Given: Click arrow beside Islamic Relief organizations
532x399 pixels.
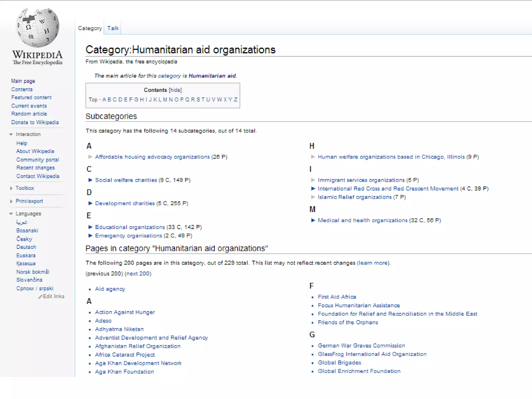Looking at the screenshot, I should [313, 197].
